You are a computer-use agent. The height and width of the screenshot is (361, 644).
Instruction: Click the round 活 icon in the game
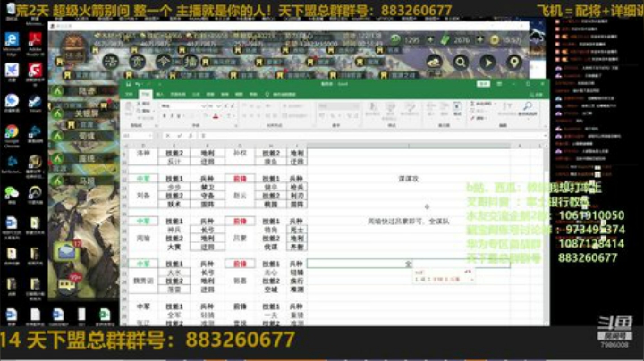coord(111,62)
